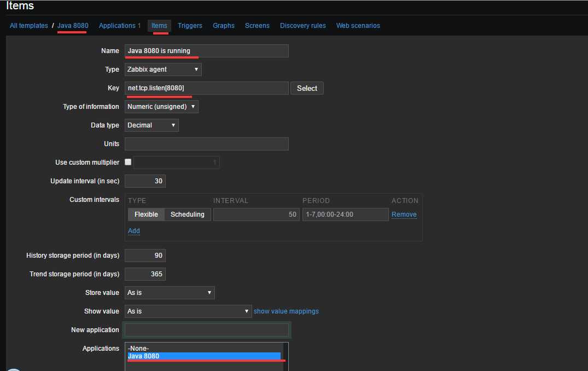Click the Name input field

pyautogui.click(x=207, y=51)
